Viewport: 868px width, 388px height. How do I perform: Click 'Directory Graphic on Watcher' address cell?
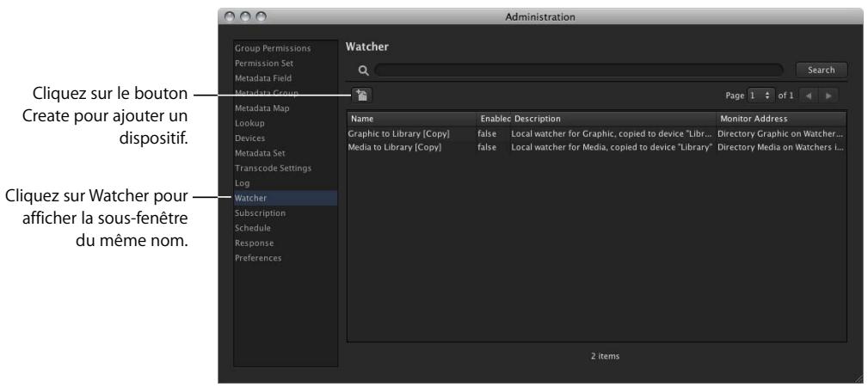click(780, 133)
